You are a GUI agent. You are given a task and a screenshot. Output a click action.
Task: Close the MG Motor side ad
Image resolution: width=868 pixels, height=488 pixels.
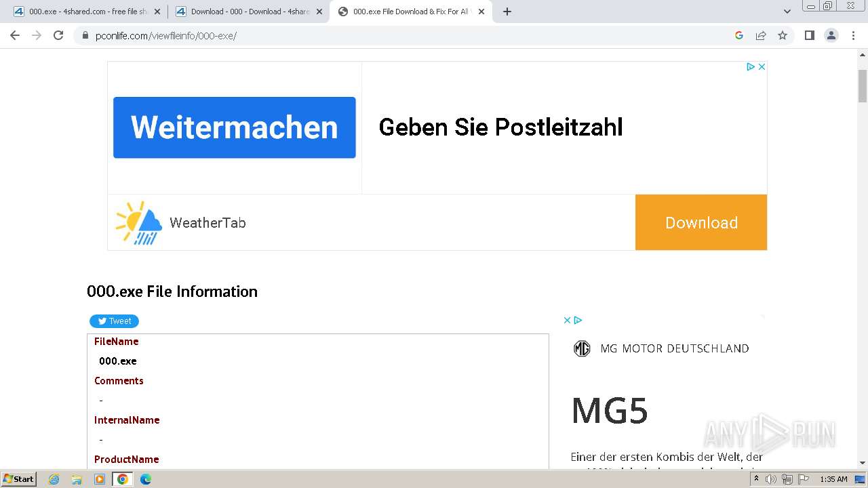click(x=568, y=320)
